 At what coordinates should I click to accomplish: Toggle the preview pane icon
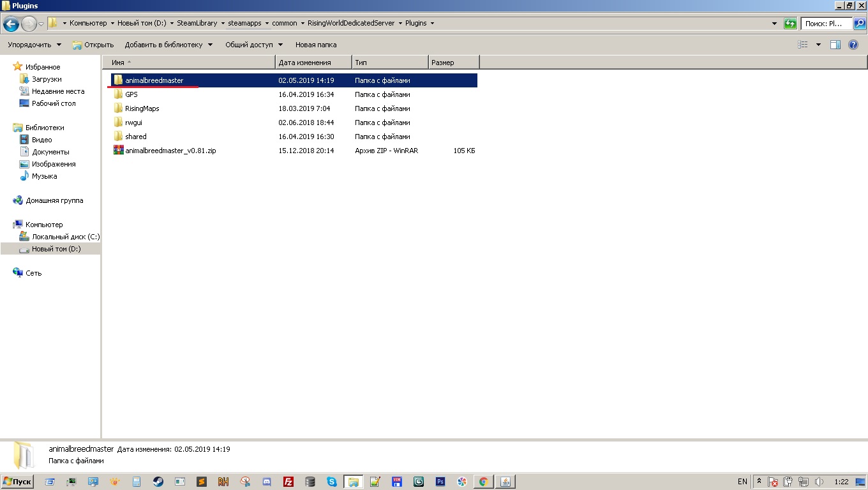point(835,45)
